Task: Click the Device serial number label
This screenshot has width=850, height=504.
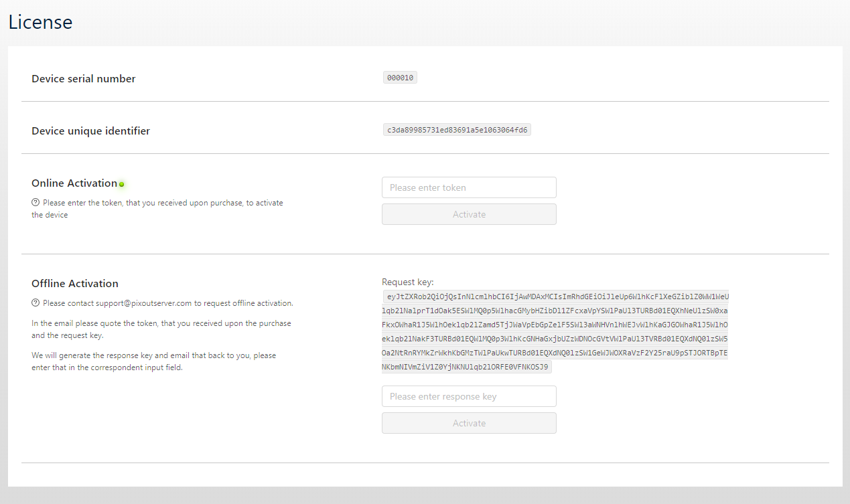Action: 83,78
